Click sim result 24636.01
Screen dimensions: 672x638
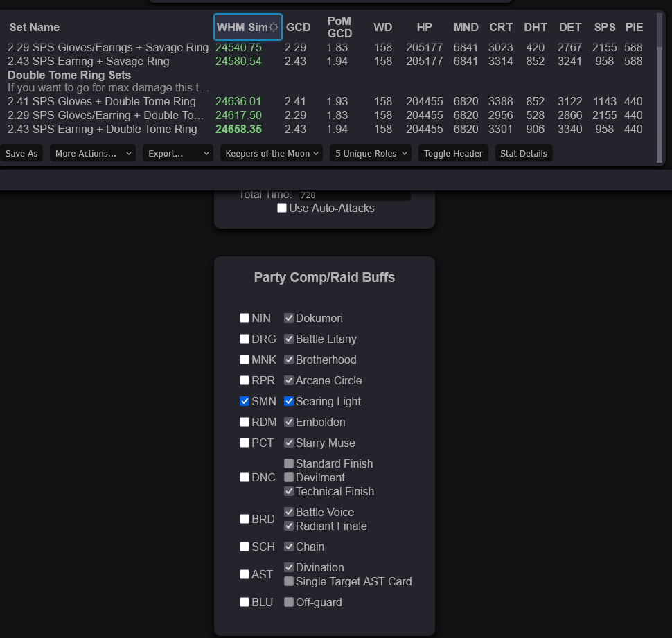pyautogui.click(x=238, y=101)
